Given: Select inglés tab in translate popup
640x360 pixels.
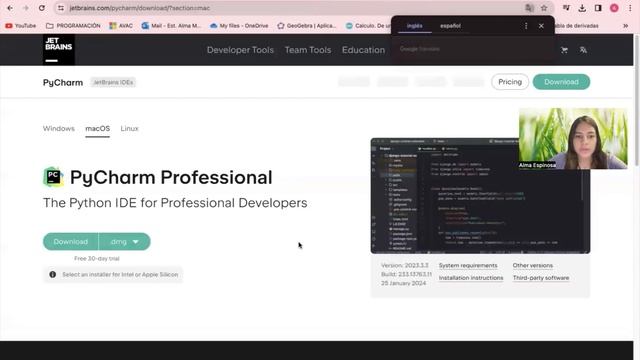Looking at the screenshot, I should tap(415, 26).
